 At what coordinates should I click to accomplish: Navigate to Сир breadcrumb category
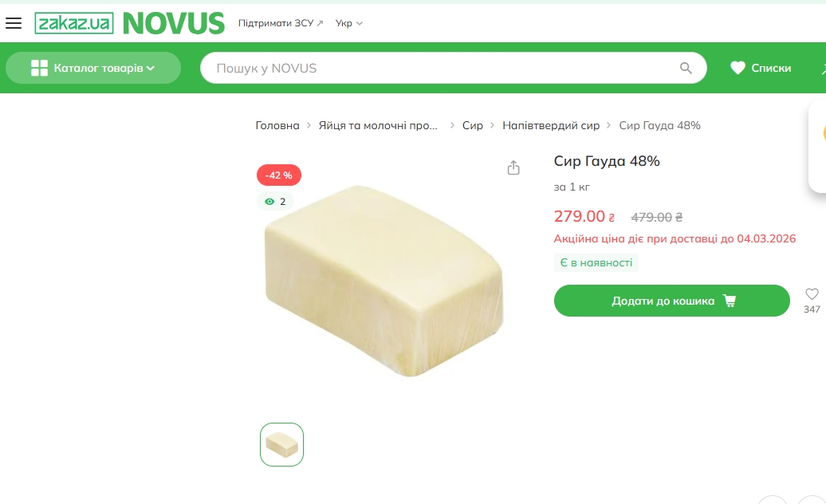[473, 125]
